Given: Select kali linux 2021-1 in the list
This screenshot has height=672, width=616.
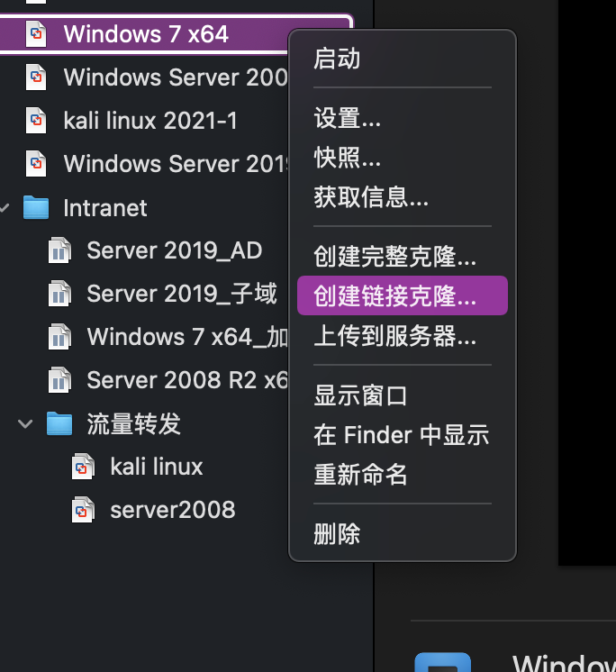Looking at the screenshot, I should pos(150,121).
